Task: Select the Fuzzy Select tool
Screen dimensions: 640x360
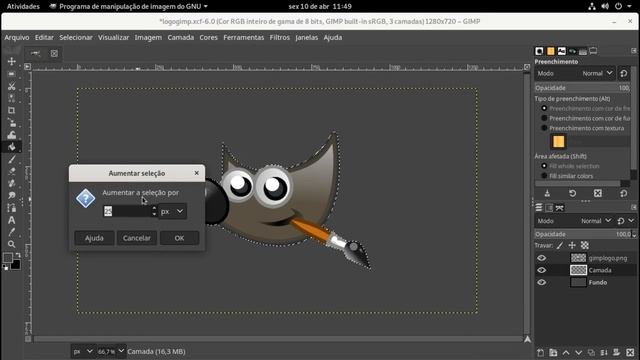Action: point(11,98)
